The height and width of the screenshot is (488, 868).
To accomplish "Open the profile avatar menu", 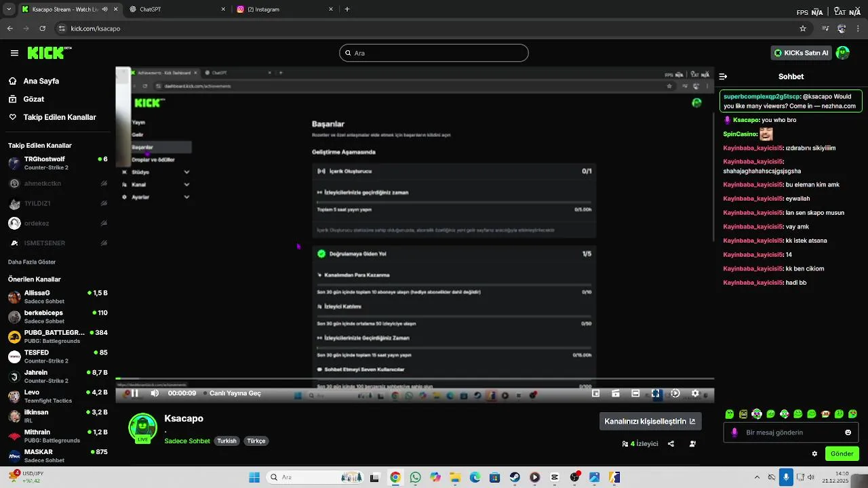I will point(843,53).
